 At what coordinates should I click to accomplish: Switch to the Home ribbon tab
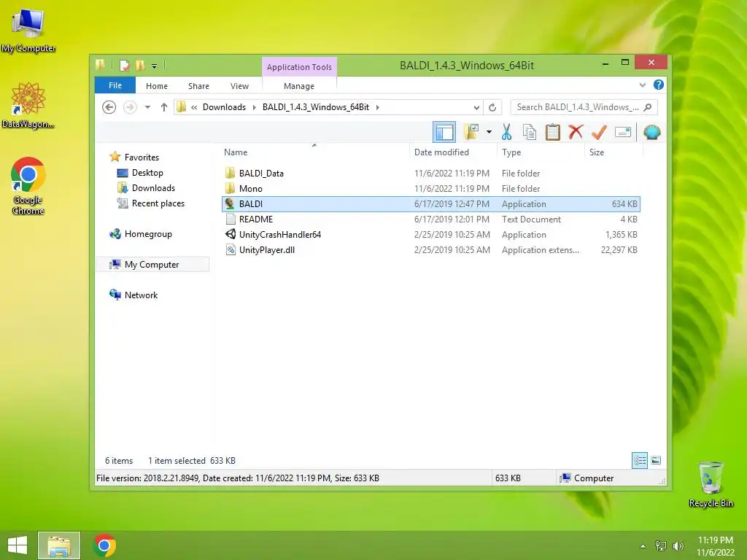coord(157,86)
